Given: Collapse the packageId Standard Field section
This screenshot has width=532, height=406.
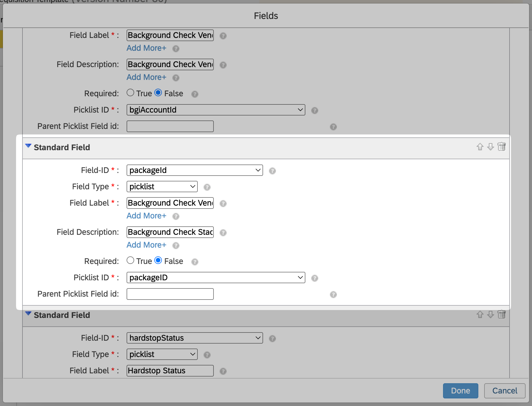Looking at the screenshot, I should pos(28,146).
